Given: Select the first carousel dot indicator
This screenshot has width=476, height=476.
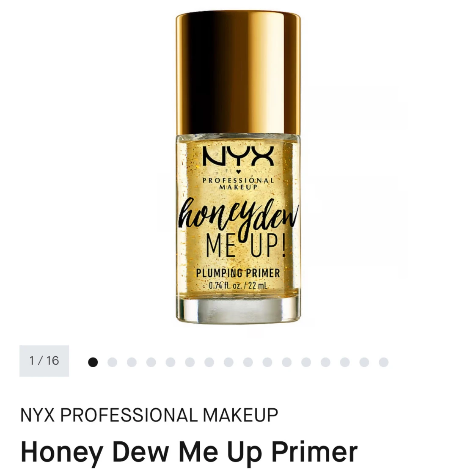Looking at the screenshot, I should pos(93,362).
